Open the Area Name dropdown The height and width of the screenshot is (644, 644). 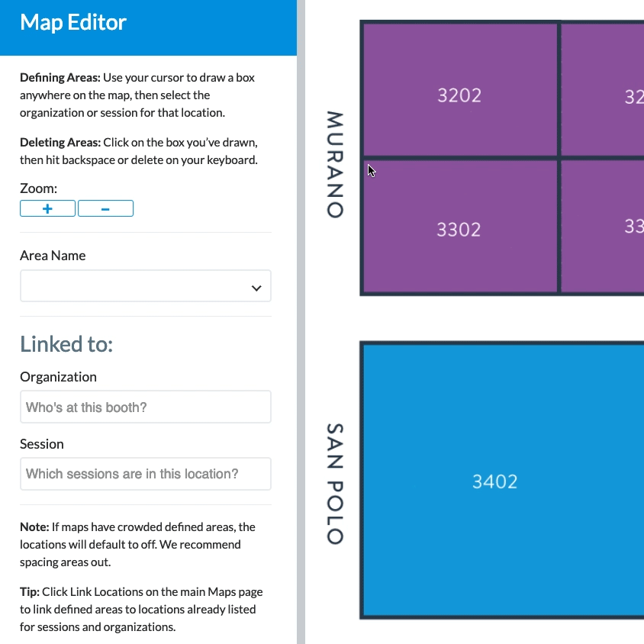tap(145, 288)
